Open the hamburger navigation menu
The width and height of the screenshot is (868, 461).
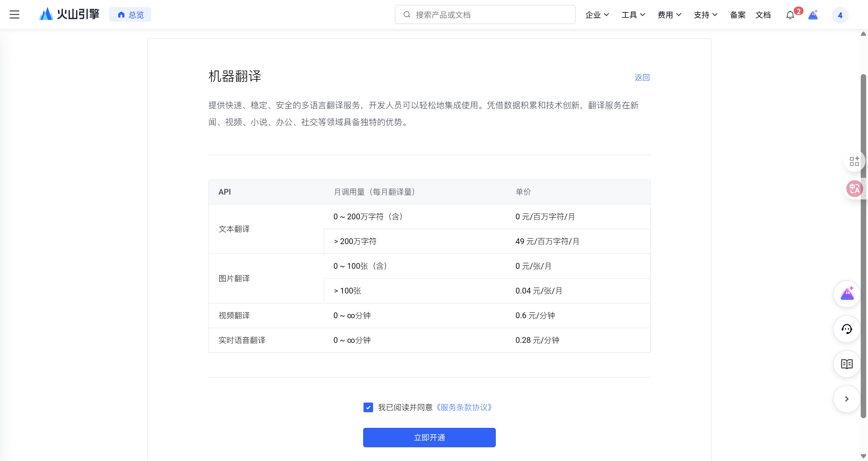coord(14,14)
